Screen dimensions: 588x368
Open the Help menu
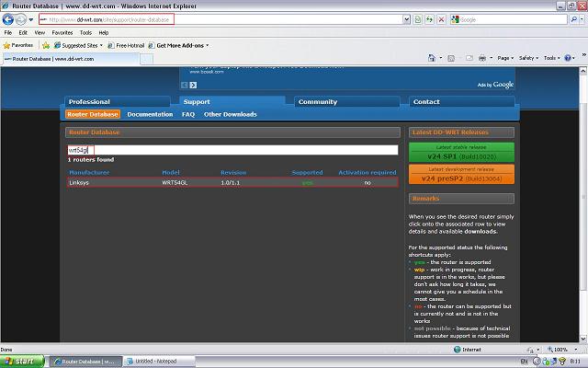pos(104,33)
